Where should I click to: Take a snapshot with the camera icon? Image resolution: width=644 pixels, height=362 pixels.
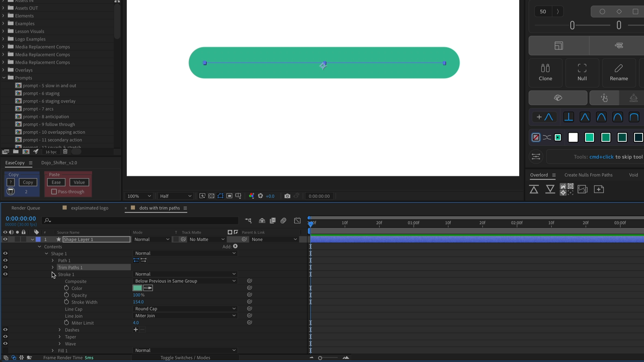[x=287, y=196]
